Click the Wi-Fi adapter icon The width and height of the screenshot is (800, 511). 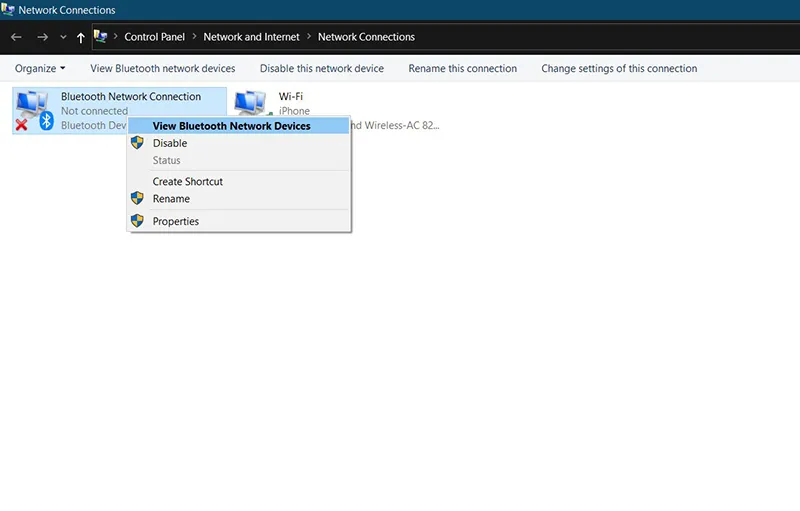coord(251,106)
